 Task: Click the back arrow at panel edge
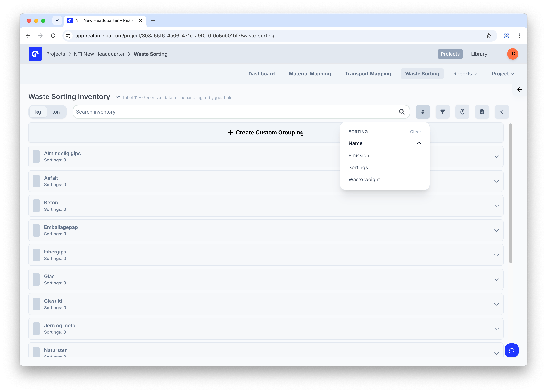[x=520, y=90]
